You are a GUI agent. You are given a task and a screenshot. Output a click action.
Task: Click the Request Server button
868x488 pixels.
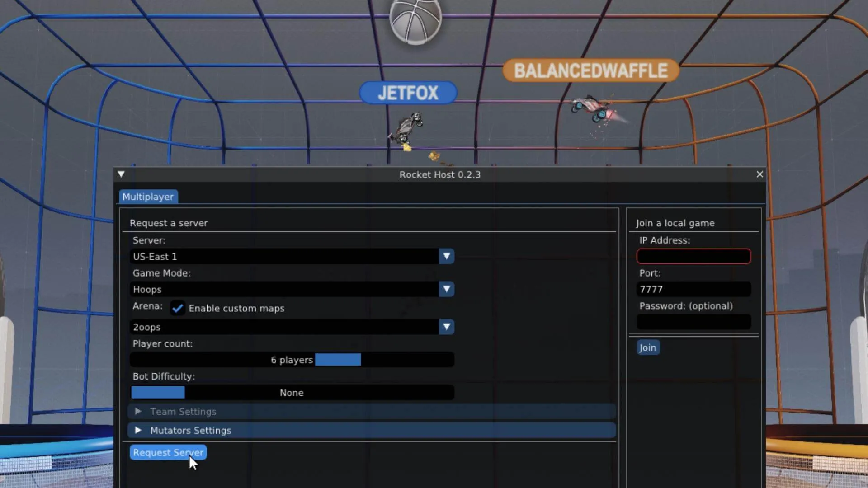tap(168, 453)
